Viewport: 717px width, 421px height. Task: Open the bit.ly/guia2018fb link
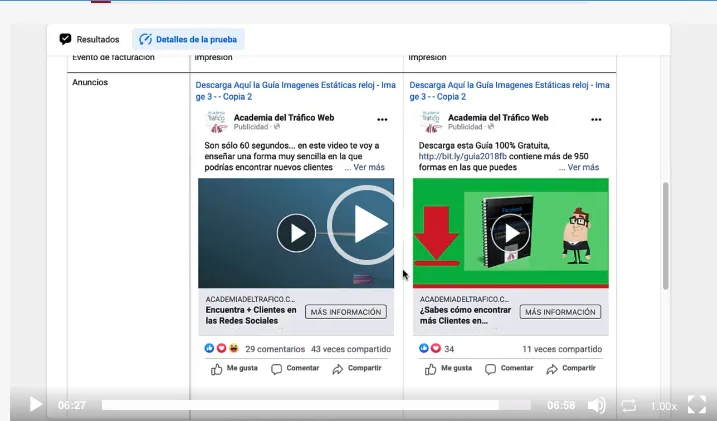462,156
